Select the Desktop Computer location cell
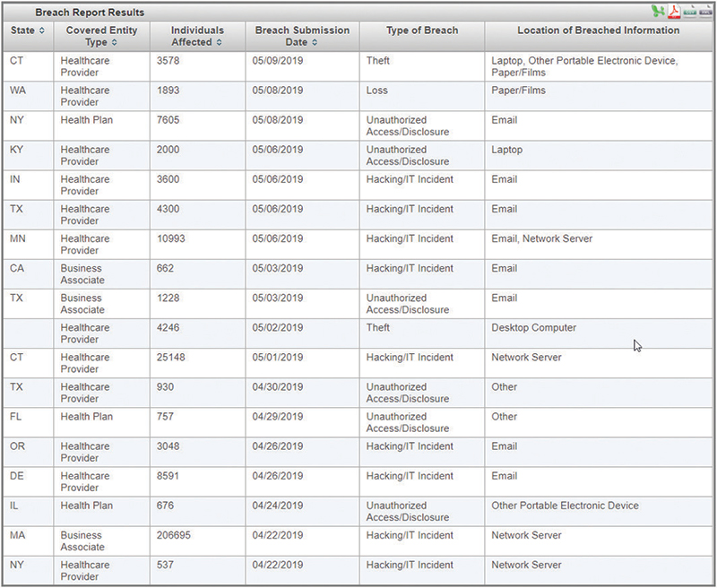 [533, 328]
